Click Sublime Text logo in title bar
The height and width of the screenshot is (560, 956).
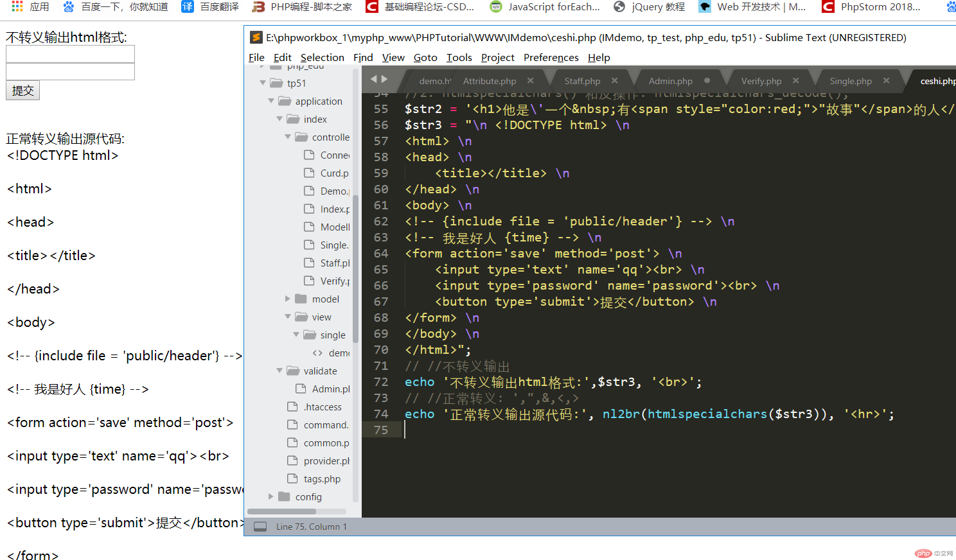(x=256, y=37)
